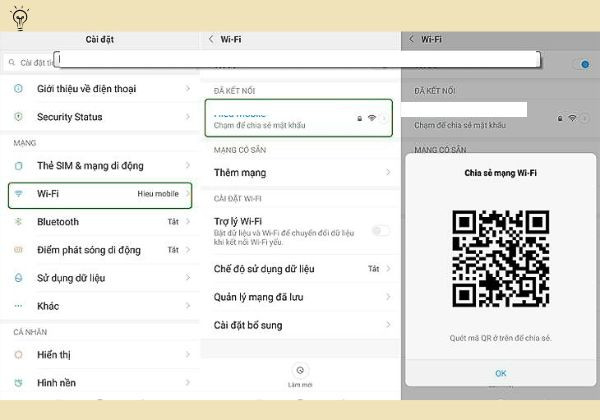Open Sử dụng dữ liệu settings

pos(100,278)
